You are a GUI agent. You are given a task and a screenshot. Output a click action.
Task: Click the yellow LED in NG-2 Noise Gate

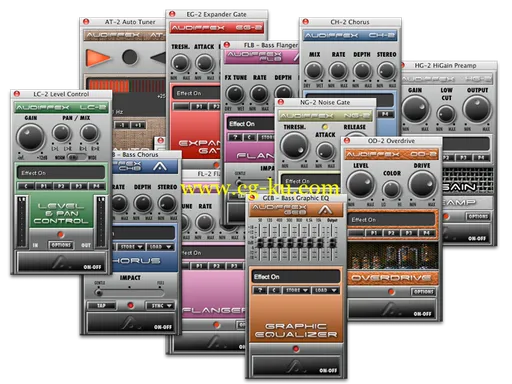click(325, 127)
